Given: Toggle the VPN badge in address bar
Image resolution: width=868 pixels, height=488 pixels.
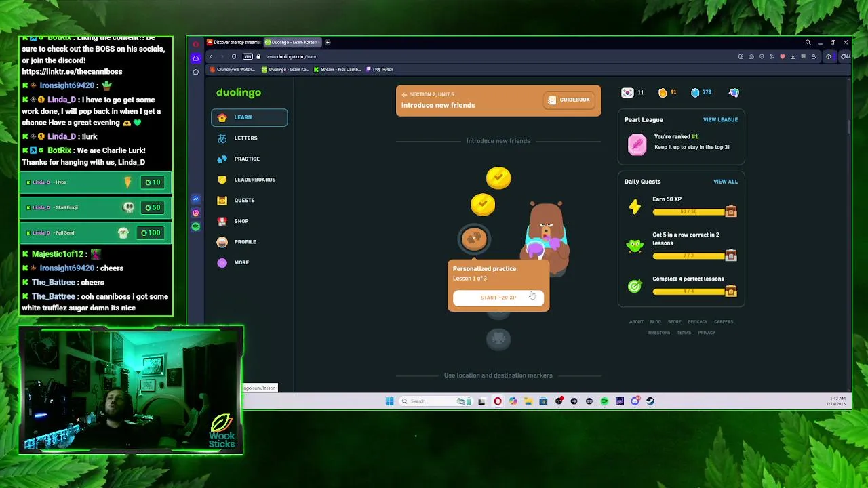Looking at the screenshot, I should coord(248,56).
